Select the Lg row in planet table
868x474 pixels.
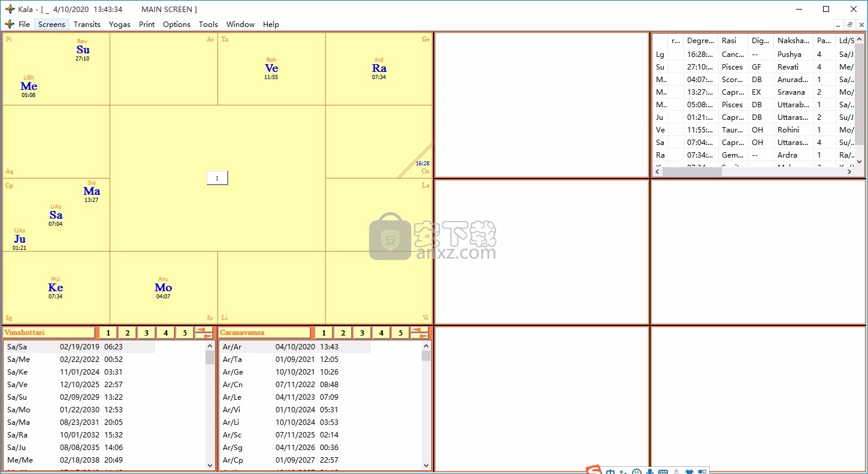pyautogui.click(x=755, y=55)
